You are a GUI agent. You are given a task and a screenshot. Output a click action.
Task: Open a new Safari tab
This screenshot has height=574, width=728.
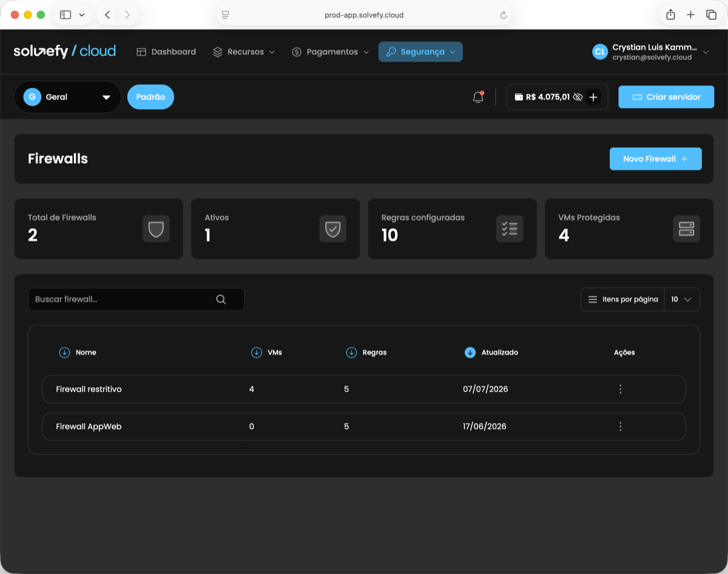[x=690, y=15]
